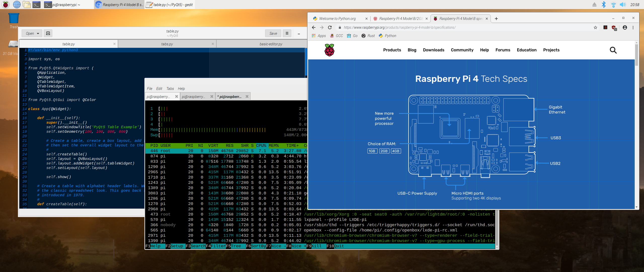Screen dimensions: 644x272
Task: Open the Wi-Fi network tray menu
Action: [x=613, y=5]
